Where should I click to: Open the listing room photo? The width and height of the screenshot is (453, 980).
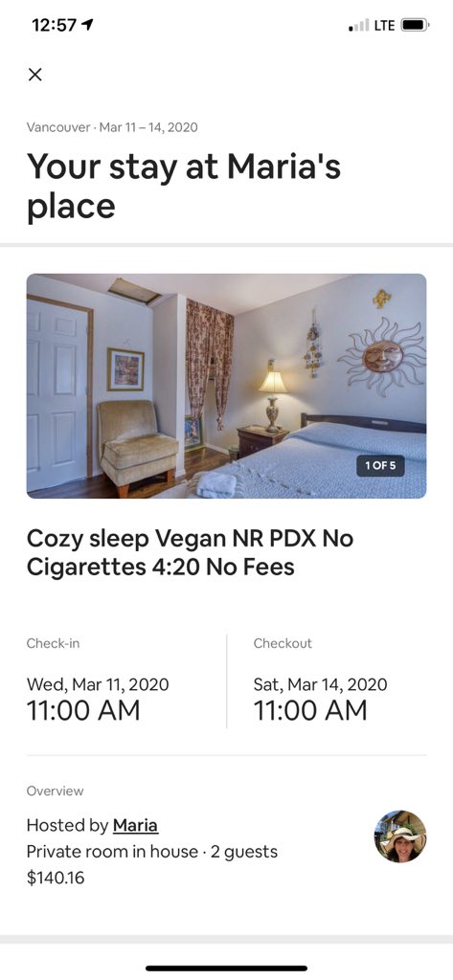226,386
